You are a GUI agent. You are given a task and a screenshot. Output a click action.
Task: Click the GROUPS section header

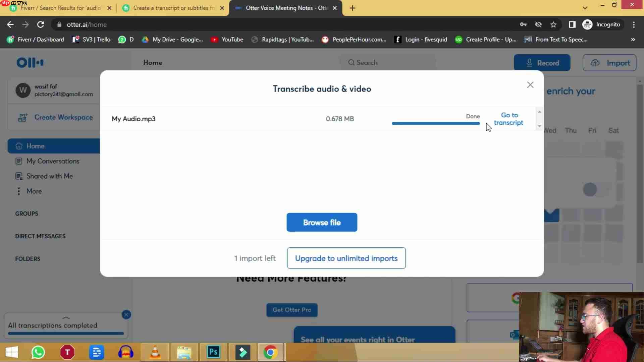pos(26,214)
